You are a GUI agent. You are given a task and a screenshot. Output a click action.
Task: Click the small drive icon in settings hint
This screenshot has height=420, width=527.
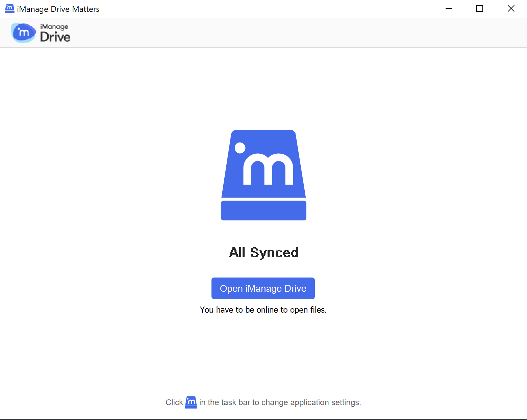pos(191,402)
